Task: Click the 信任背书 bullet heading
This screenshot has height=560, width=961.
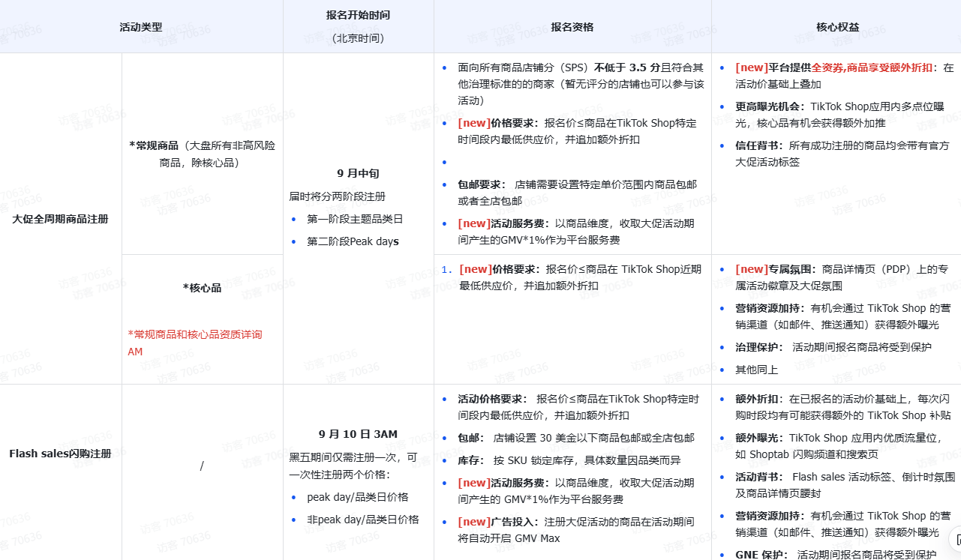Action: (x=758, y=145)
